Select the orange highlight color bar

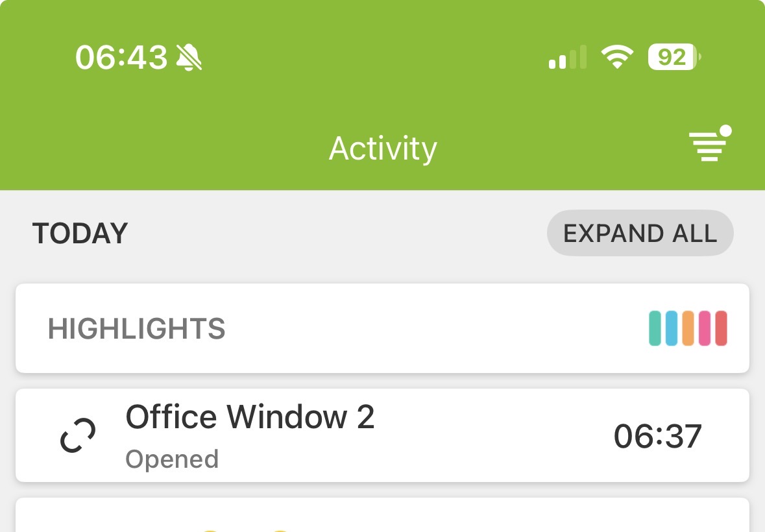(688, 328)
